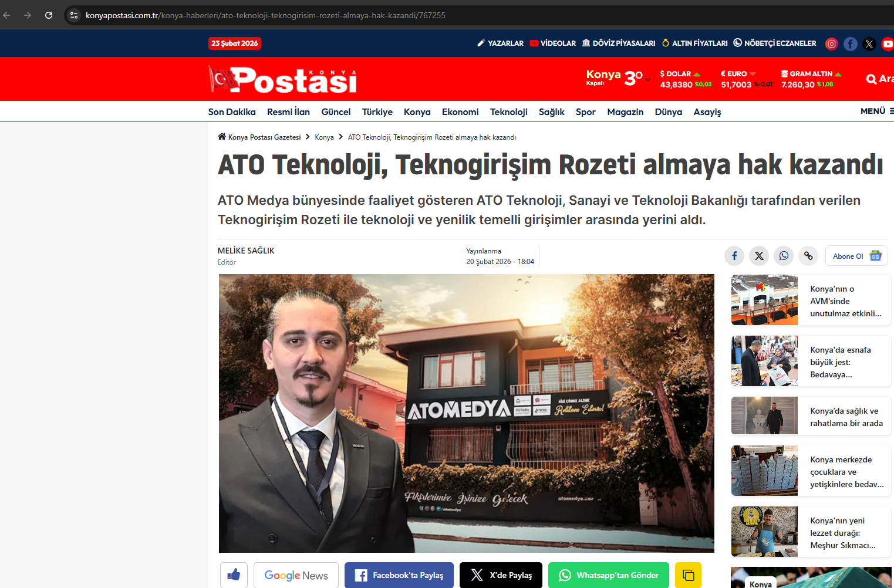Follow the Google News button
894x588 pixels.
pos(296,575)
